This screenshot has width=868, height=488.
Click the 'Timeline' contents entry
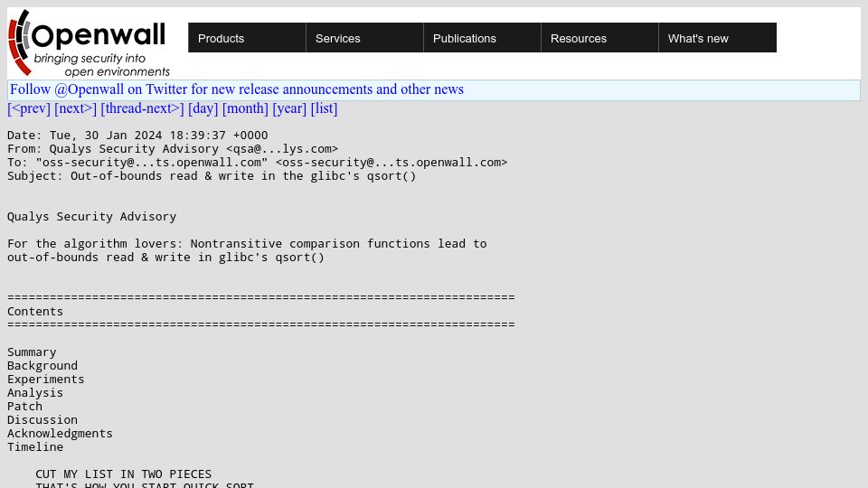click(35, 447)
